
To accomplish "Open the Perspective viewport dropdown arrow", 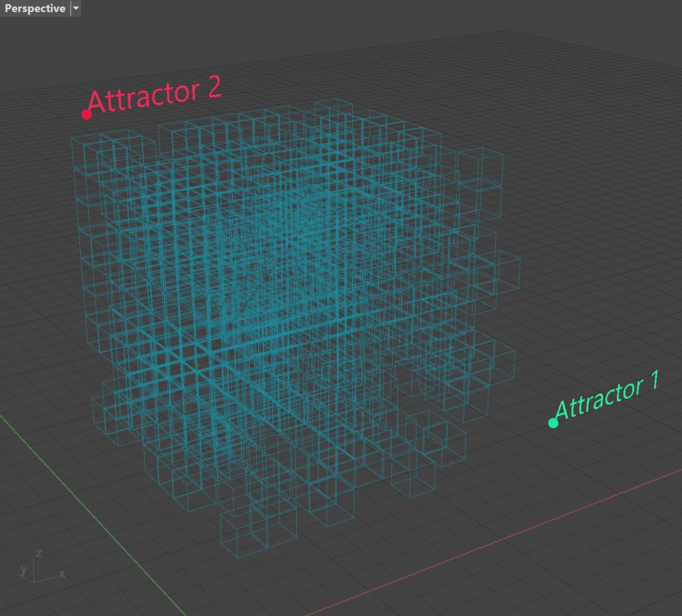I will pyautogui.click(x=76, y=8).
